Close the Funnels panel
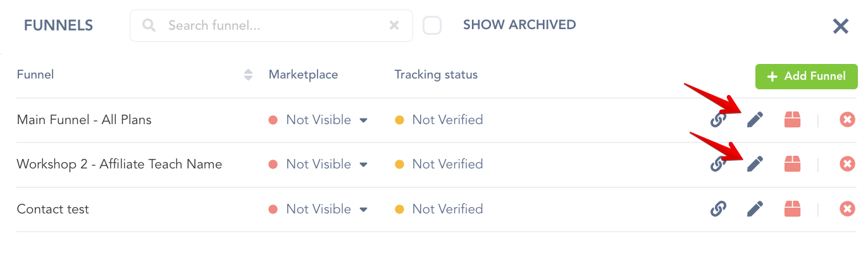 pyautogui.click(x=840, y=26)
